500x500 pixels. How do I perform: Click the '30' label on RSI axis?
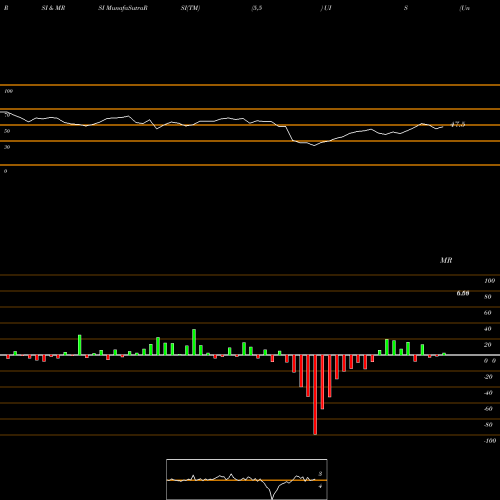[7, 147]
